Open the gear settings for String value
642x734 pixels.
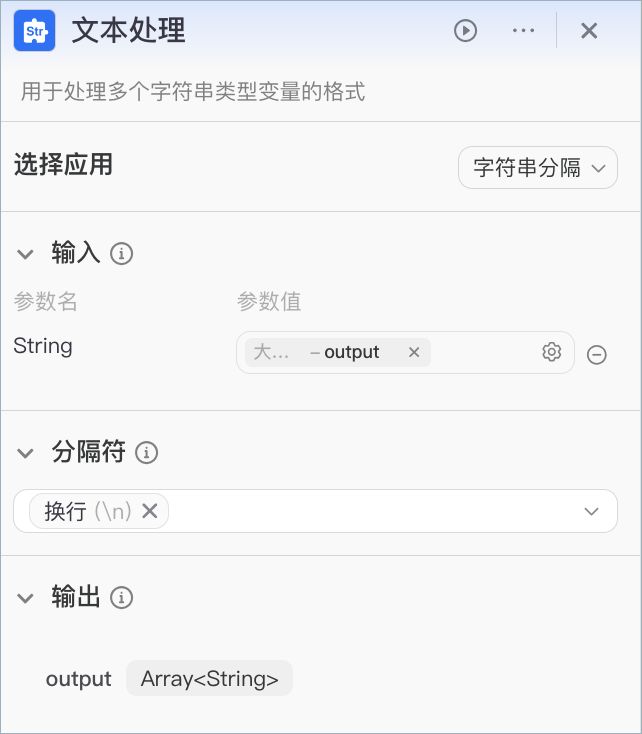coord(551,352)
